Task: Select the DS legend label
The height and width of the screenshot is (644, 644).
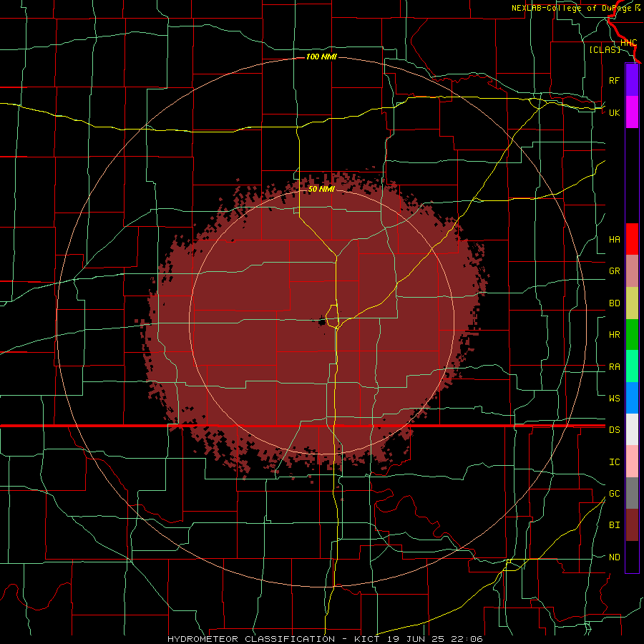Action: point(614,430)
